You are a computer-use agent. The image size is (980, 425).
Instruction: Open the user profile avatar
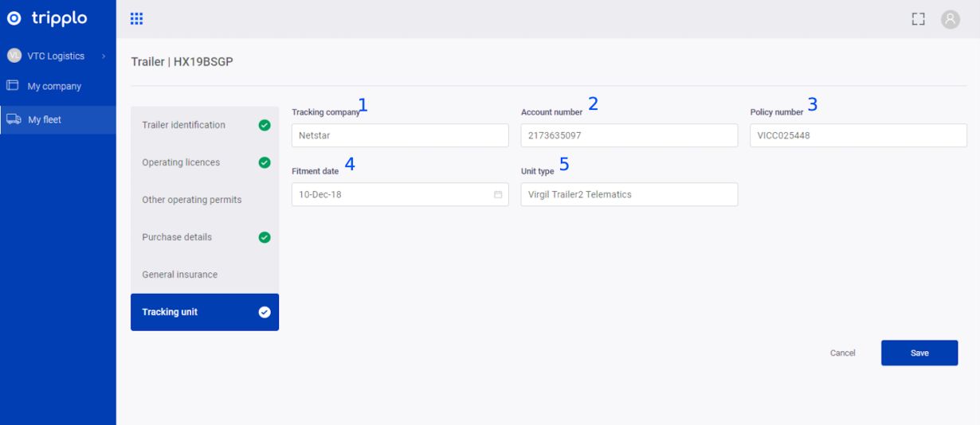pyautogui.click(x=950, y=19)
